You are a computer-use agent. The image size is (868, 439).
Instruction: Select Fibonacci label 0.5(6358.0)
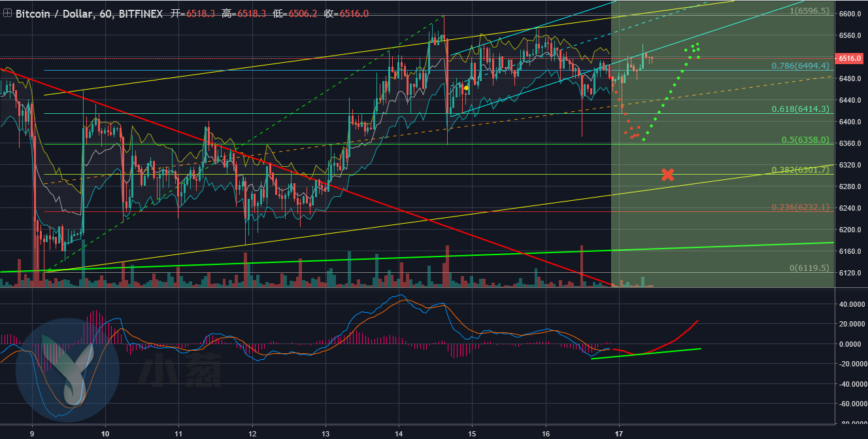(806, 140)
